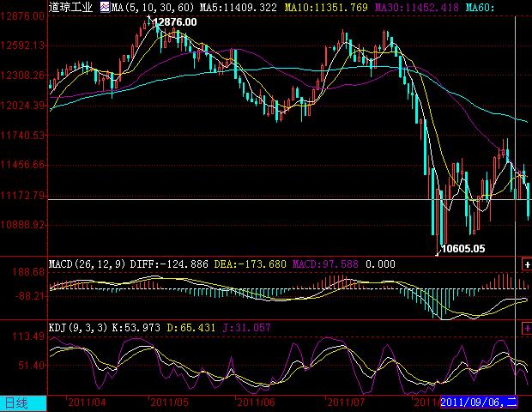Click the 113.49 KDJ axis label
Screen dimensions: 532x412
coord(28,336)
